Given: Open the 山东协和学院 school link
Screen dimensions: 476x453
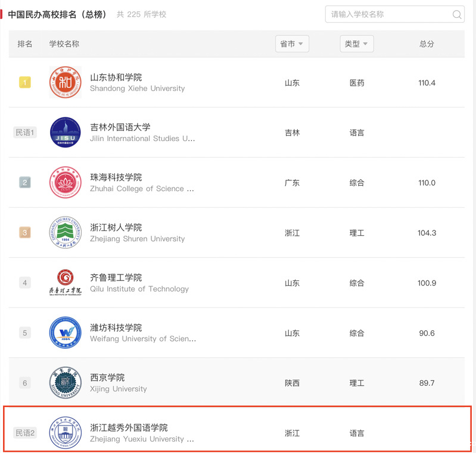Looking at the screenshot, I should coord(116,77).
